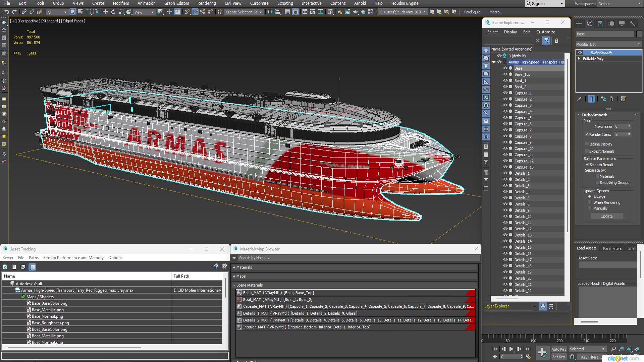Open the Graph Editors menu
The height and width of the screenshot is (362, 644).
point(176,3)
